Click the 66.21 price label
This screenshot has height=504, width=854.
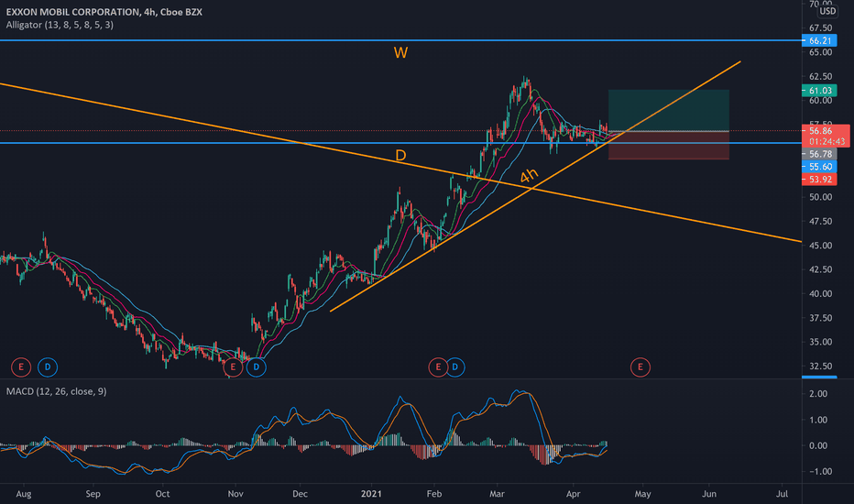click(819, 41)
